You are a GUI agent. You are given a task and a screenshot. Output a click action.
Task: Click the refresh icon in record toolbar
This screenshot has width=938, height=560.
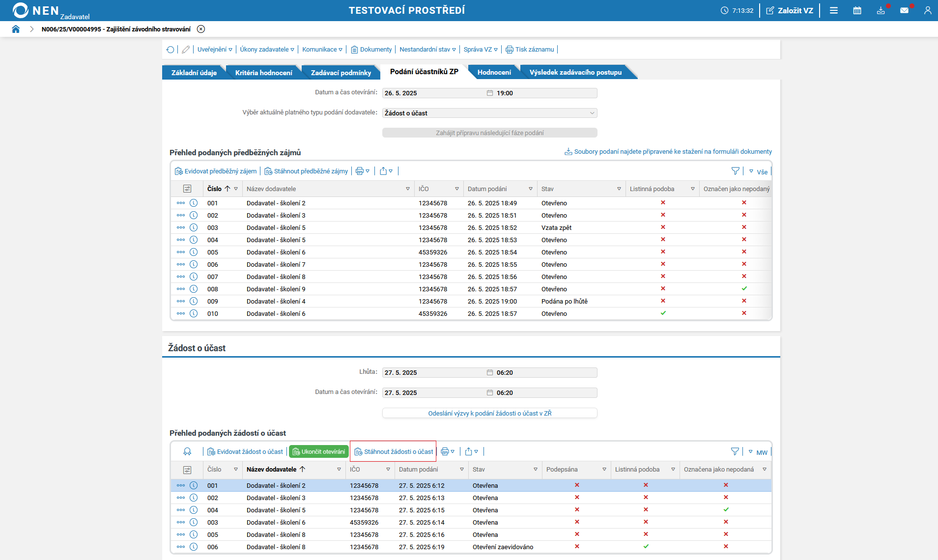[x=170, y=50]
